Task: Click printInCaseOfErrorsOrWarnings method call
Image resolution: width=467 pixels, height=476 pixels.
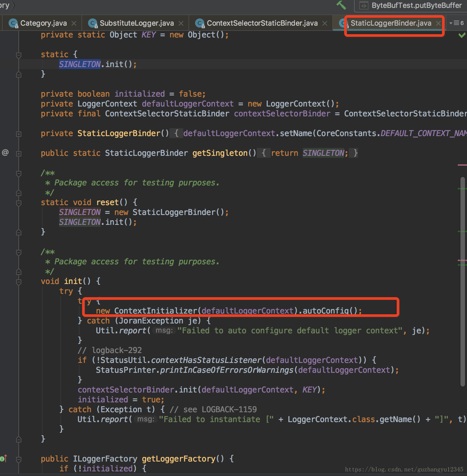Action: (227, 370)
